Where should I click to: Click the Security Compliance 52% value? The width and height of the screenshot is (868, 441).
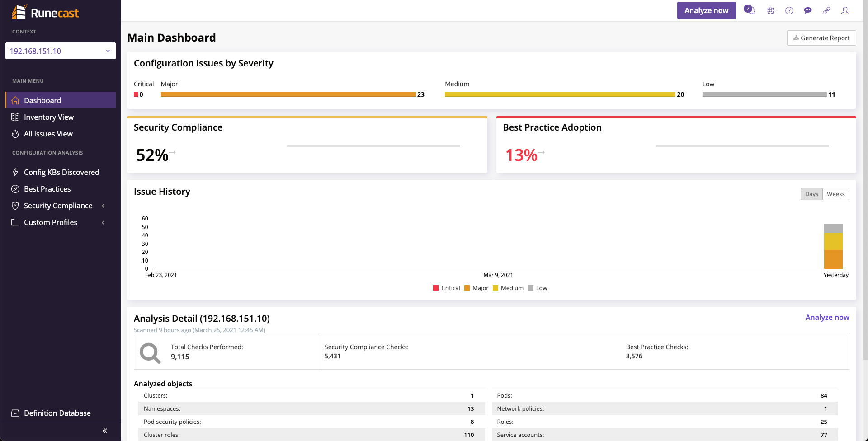click(x=152, y=155)
